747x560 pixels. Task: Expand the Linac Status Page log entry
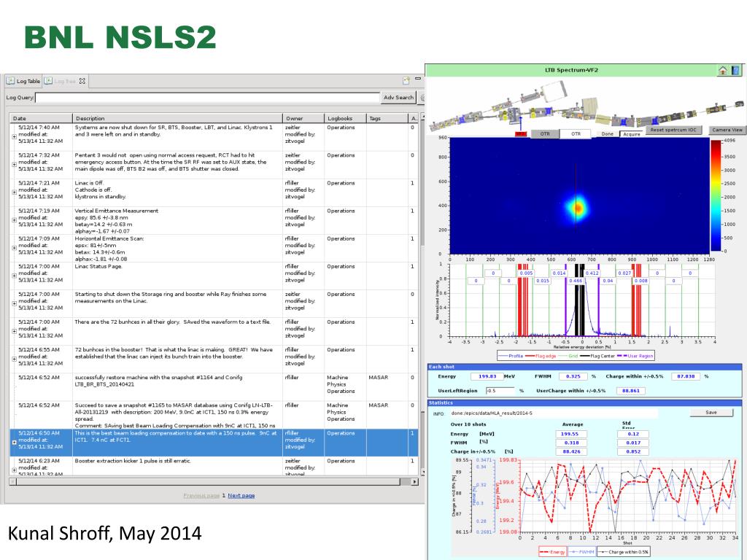point(15,275)
